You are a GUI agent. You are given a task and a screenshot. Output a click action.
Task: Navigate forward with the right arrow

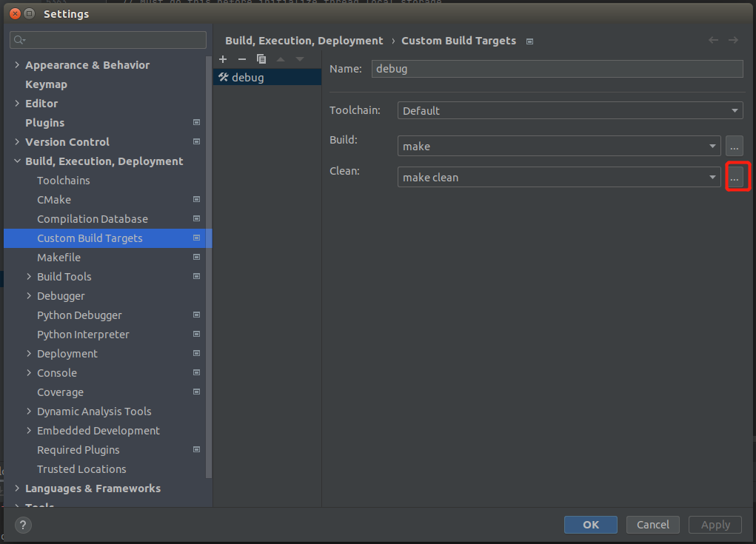pos(733,40)
